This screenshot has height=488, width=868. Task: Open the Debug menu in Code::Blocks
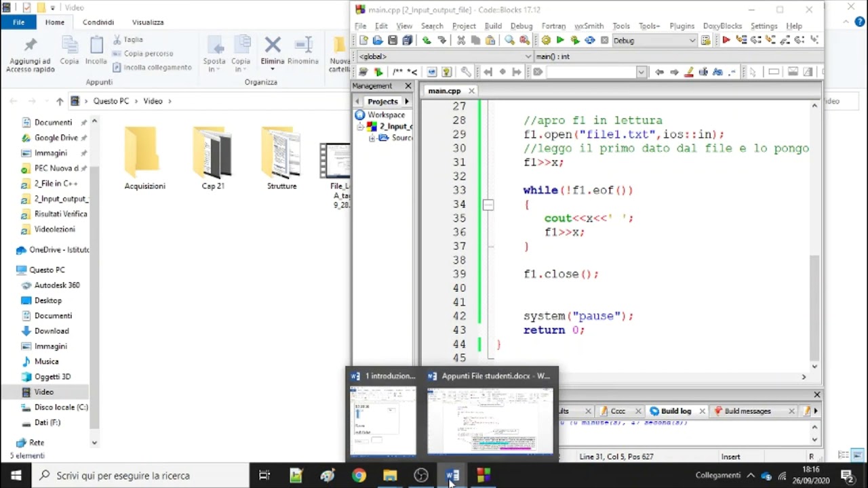coord(521,26)
